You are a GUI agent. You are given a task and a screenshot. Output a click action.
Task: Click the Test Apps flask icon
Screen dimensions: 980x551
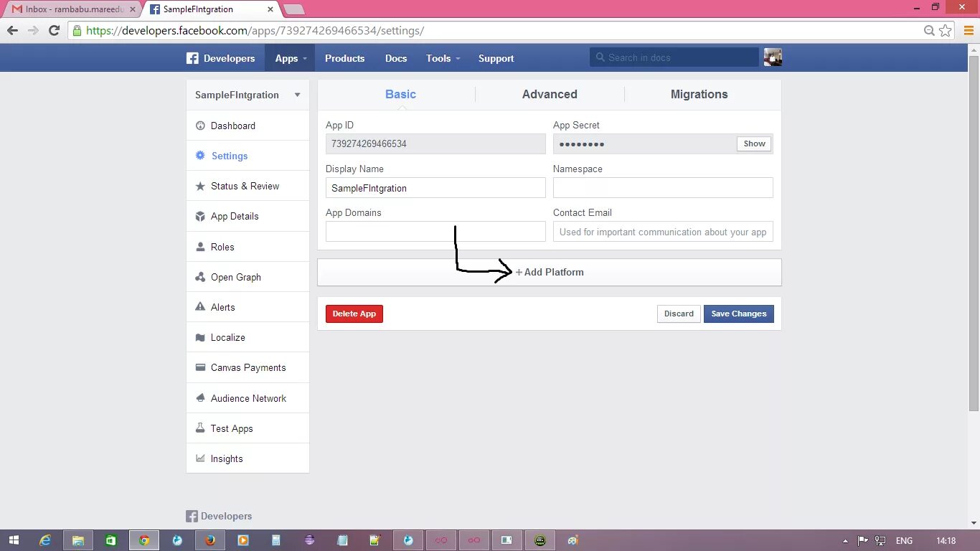click(200, 428)
